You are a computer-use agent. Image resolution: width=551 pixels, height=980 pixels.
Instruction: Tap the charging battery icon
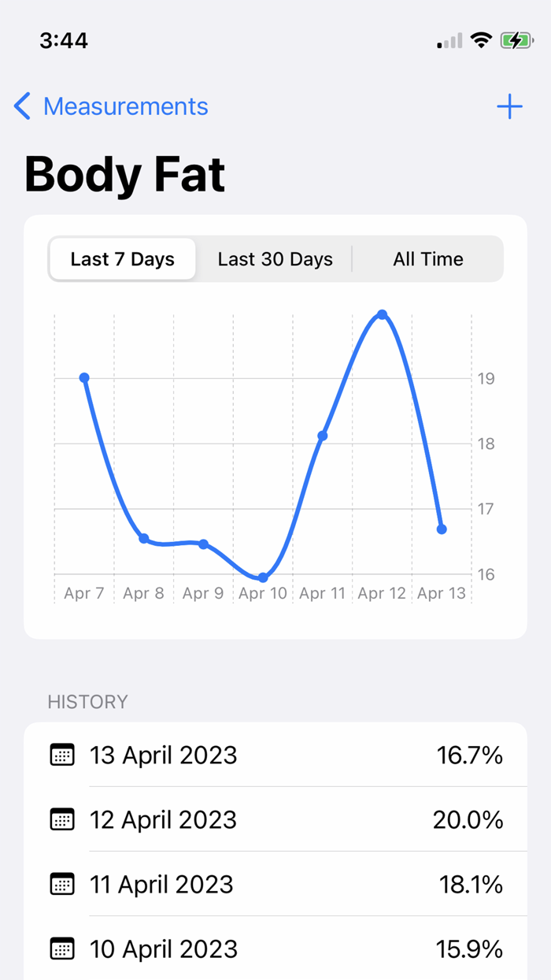click(x=517, y=40)
